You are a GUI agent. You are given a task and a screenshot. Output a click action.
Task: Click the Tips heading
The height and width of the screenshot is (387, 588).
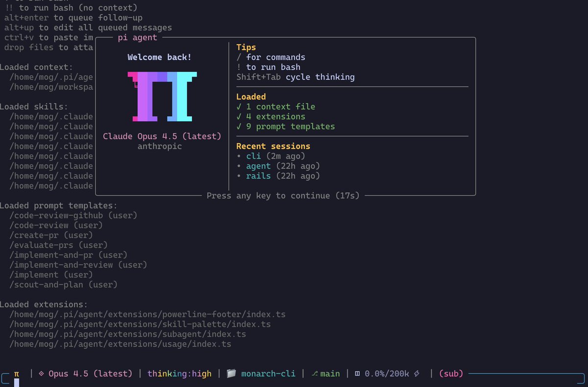[246, 48]
